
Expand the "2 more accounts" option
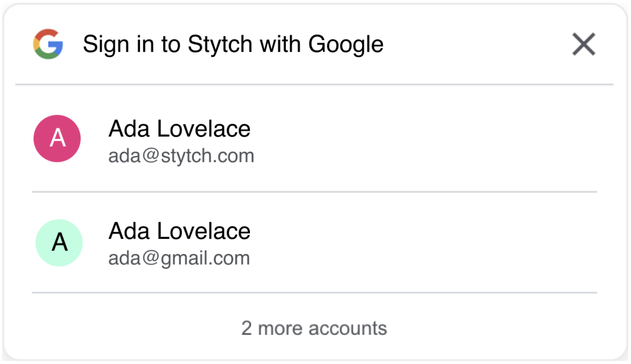pyautogui.click(x=314, y=328)
